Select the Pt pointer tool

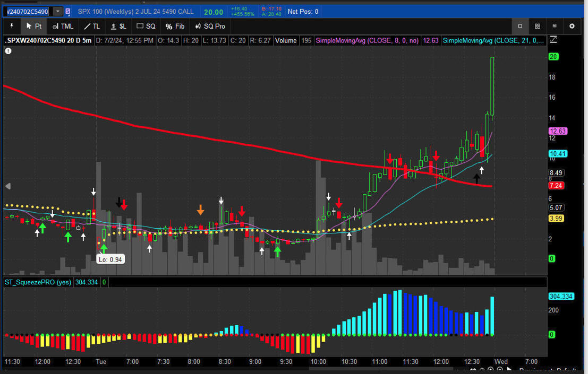point(34,26)
